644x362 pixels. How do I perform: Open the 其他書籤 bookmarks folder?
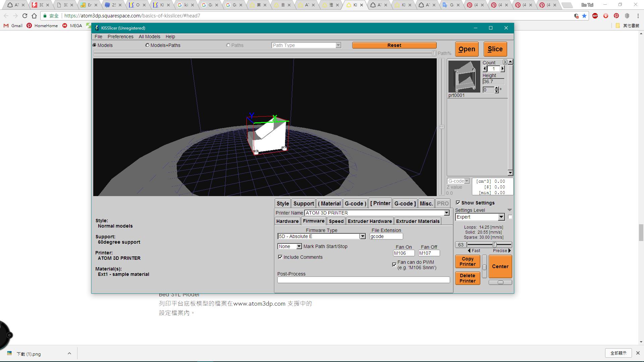[627, 25]
